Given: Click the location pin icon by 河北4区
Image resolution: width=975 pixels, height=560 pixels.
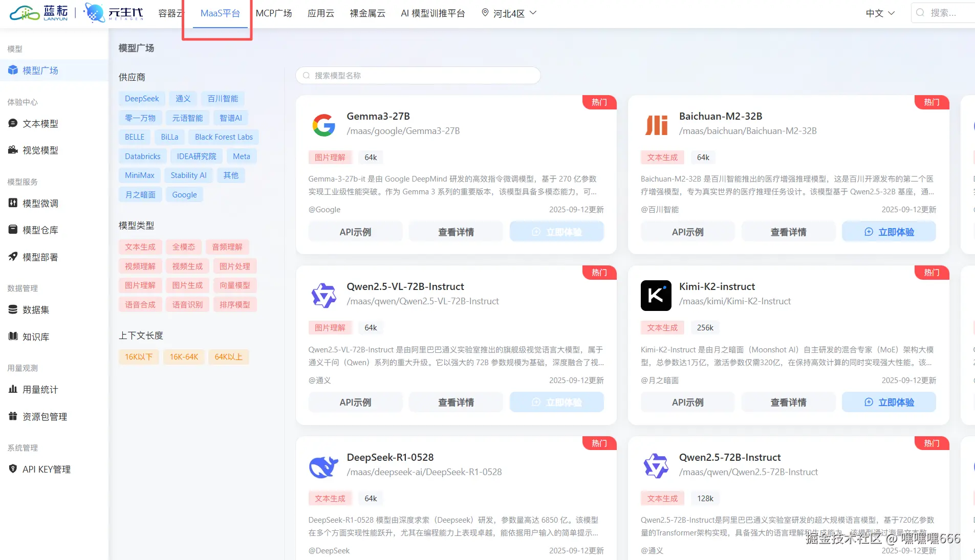Looking at the screenshot, I should (485, 13).
